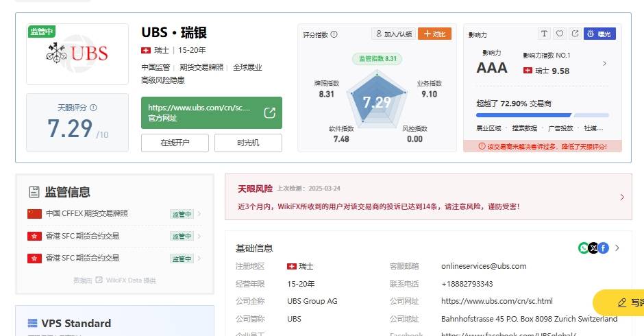Click the info icon beside 评分指数
The width and height of the screenshot is (644, 336).
(x=334, y=34)
